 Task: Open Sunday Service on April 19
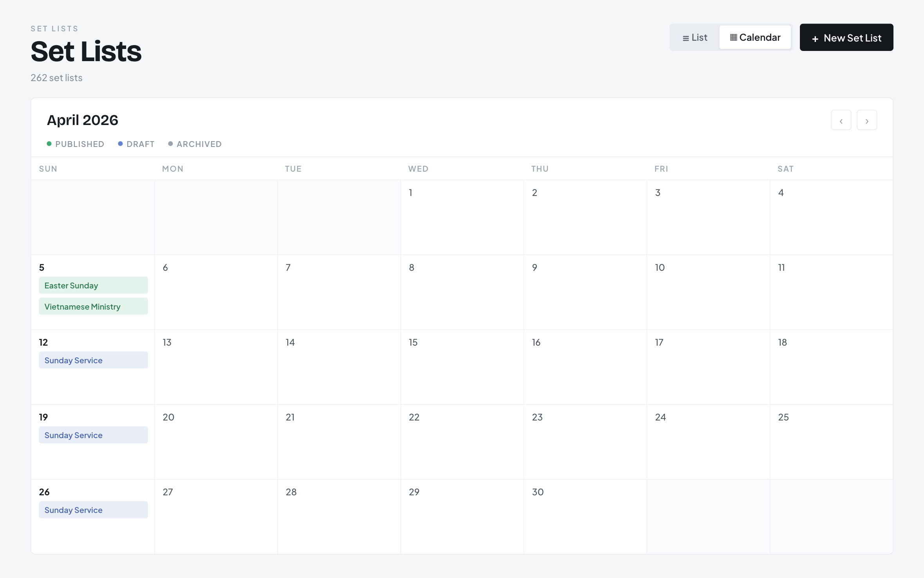(x=93, y=435)
